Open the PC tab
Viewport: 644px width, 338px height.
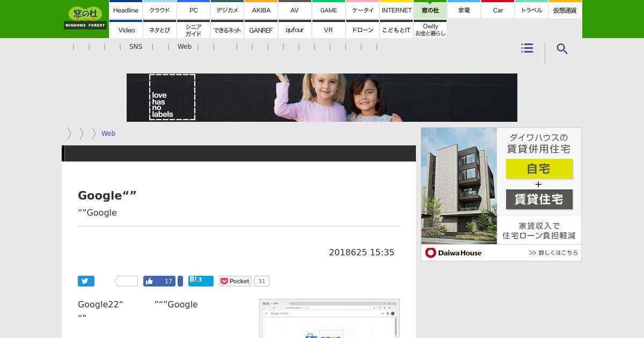193,10
